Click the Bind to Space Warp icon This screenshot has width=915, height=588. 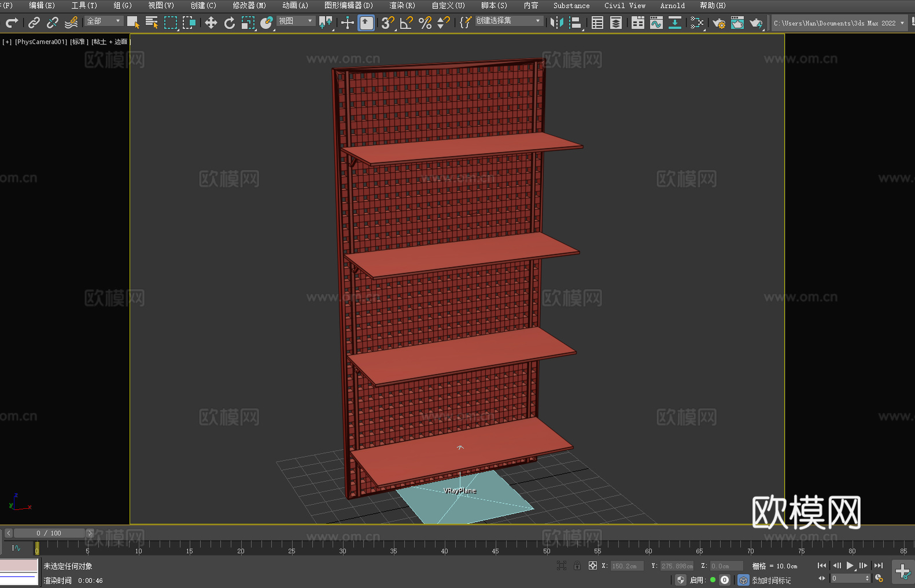pyautogui.click(x=71, y=23)
